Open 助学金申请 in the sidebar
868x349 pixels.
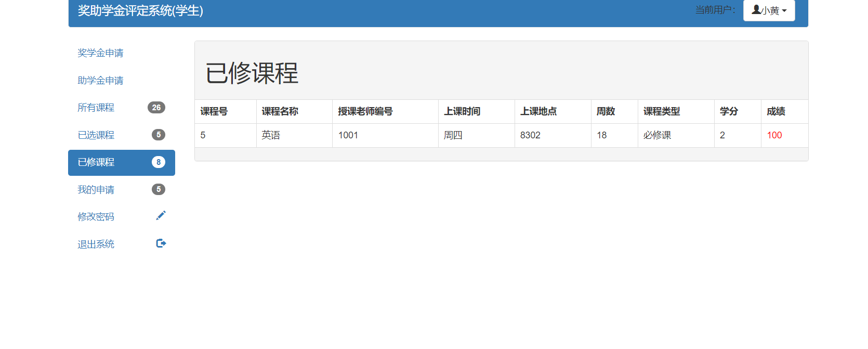pos(122,81)
